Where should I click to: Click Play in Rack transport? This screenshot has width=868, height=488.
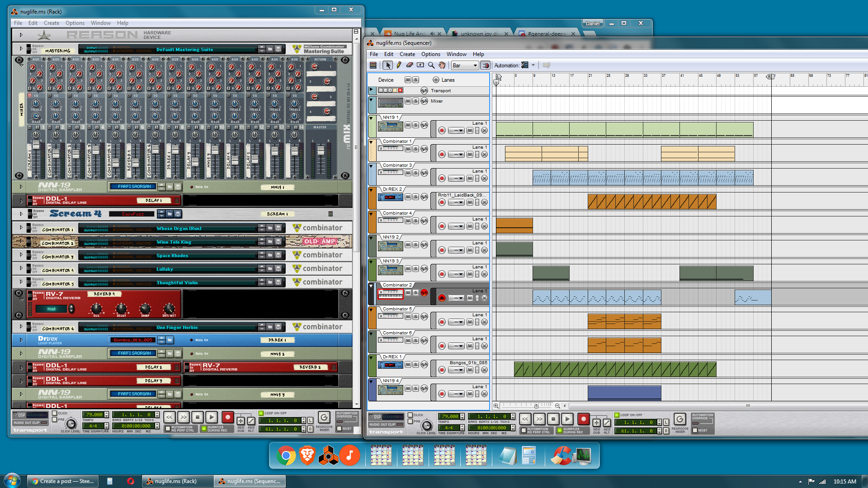(212, 418)
